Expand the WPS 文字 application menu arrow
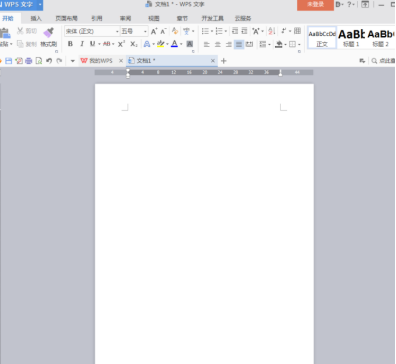This screenshot has height=364, width=396. pos(40,4)
